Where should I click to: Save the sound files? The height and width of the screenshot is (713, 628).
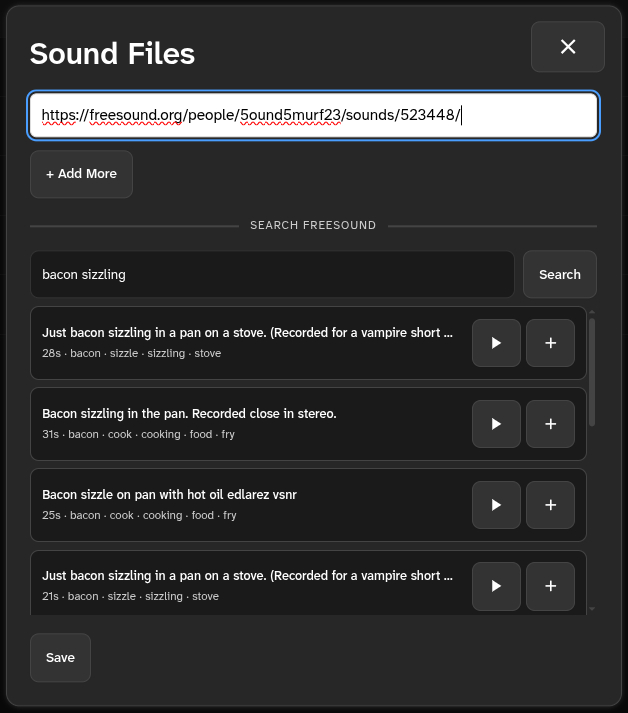pos(60,657)
